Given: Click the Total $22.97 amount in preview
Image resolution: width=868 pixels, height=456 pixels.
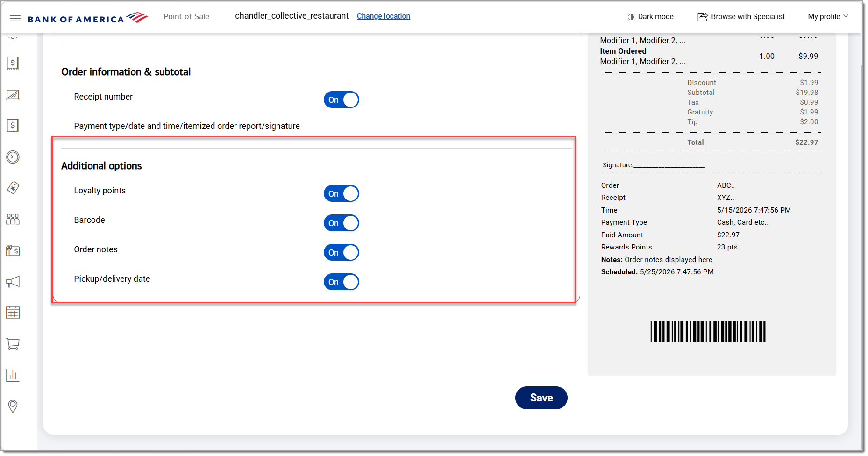Looking at the screenshot, I should pos(807,142).
